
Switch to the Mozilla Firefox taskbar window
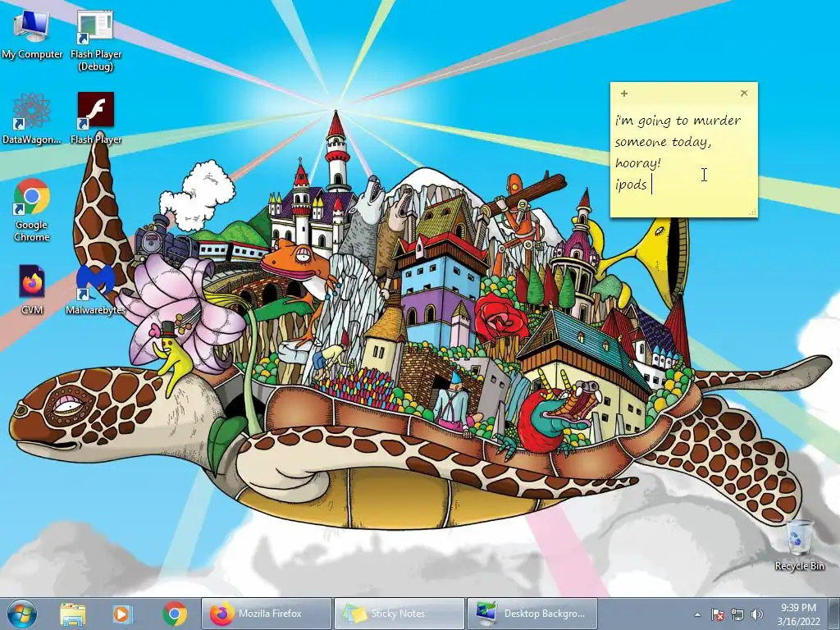tap(267, 614)
